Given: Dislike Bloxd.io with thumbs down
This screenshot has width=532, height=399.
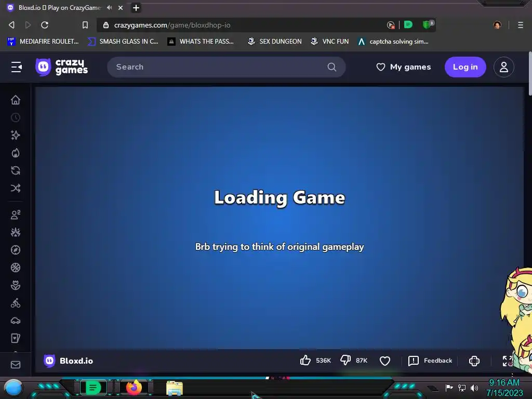Looking at the screenshot, I should click(345, 361).
